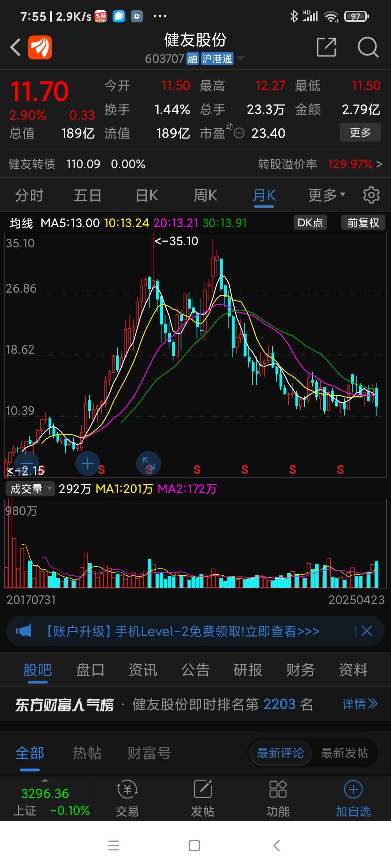Tap the 均线 moving average legend
This screenshot has height=868, width=391.
[21, 223]
